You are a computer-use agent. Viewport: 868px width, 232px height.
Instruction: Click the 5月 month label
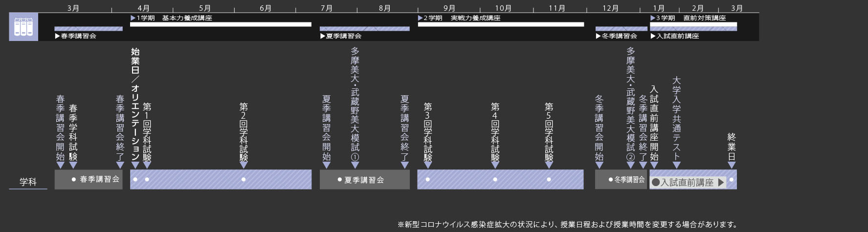205,8
